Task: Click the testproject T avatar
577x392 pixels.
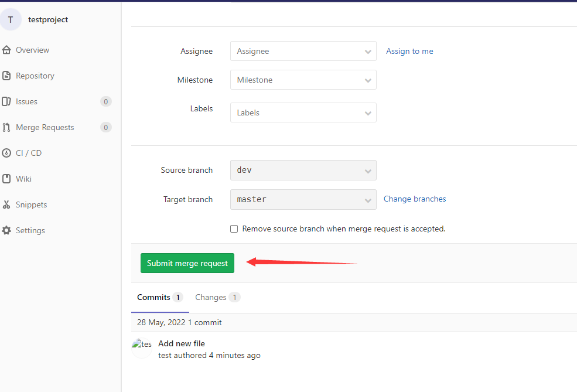Action: coord(11,19)
